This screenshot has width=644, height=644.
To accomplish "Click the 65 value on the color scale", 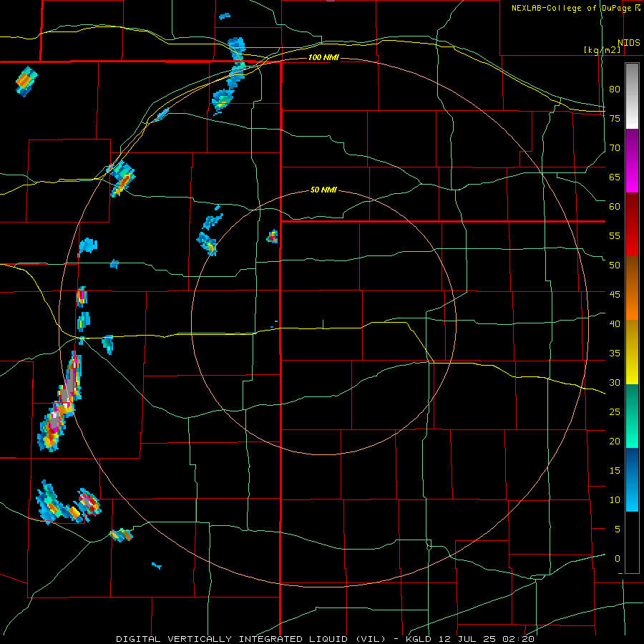I will coord(615,177).
